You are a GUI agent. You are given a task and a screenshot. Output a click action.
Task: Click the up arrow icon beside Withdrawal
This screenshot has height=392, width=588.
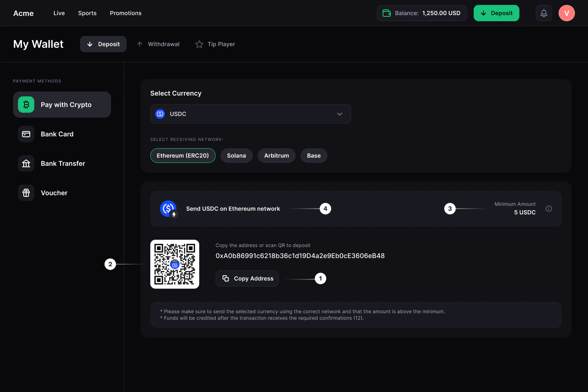point(140,44)
